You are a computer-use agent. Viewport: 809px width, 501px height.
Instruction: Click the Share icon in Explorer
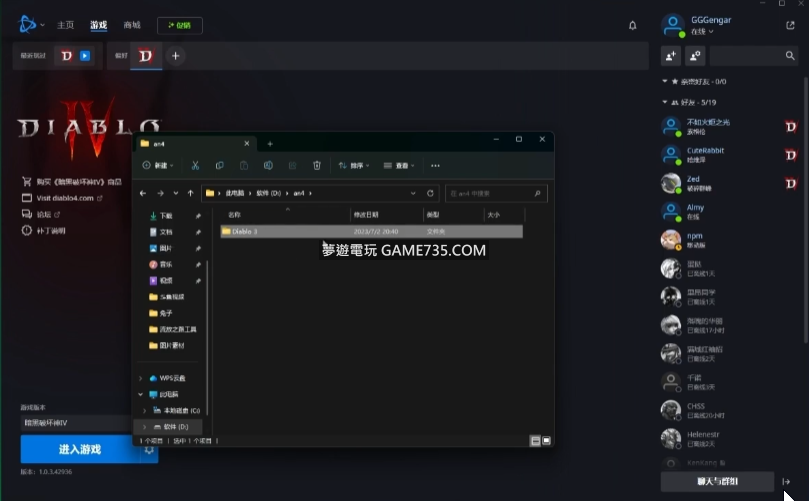click(293, 166)
